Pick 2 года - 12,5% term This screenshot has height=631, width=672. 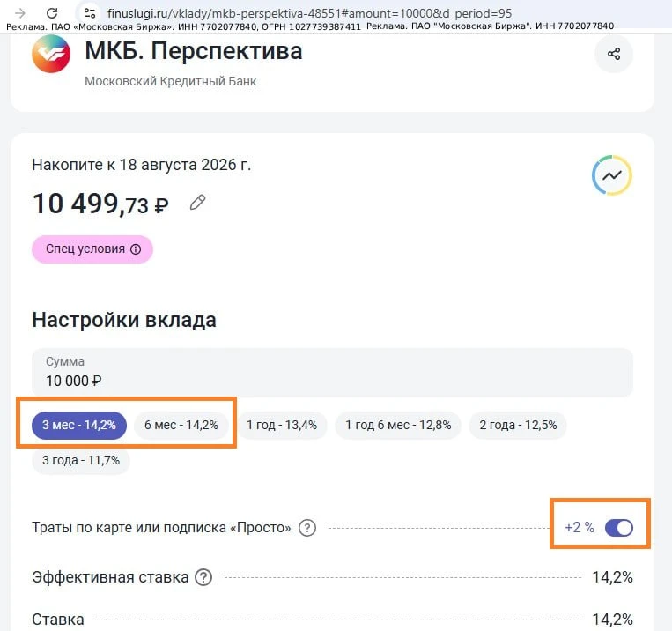coord(518,425)
